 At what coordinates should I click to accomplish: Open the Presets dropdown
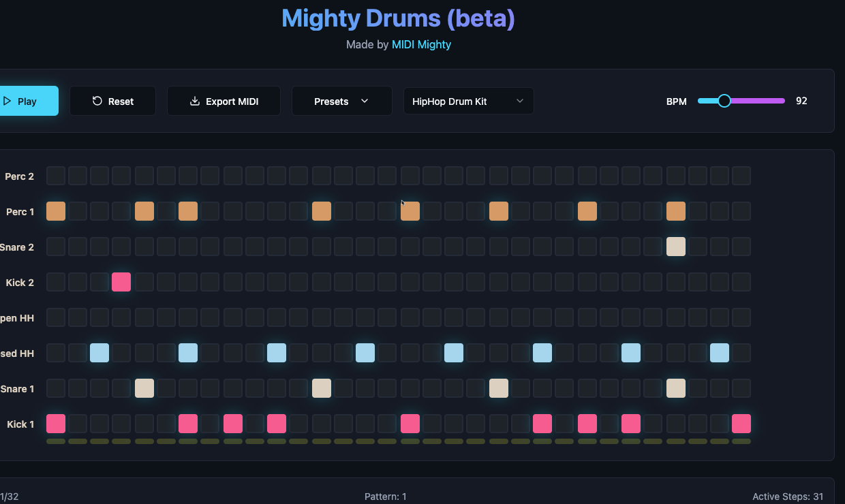tap(341, 101)
